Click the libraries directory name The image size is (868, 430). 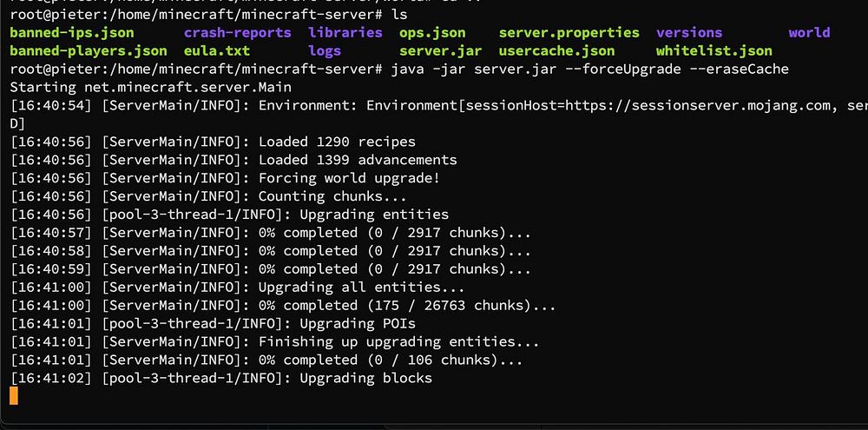pos(345,33)
